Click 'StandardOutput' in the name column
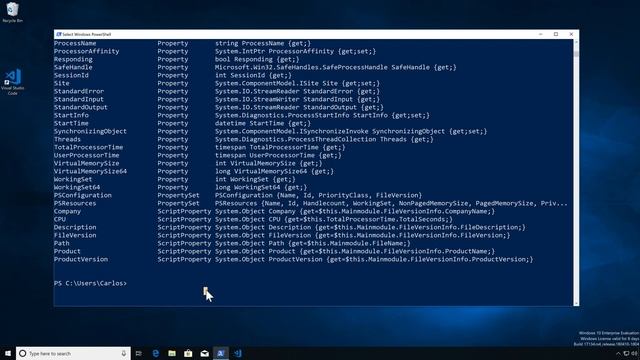Image resolution: width=640 pixels, height=360 pixels. pos(81,107)
